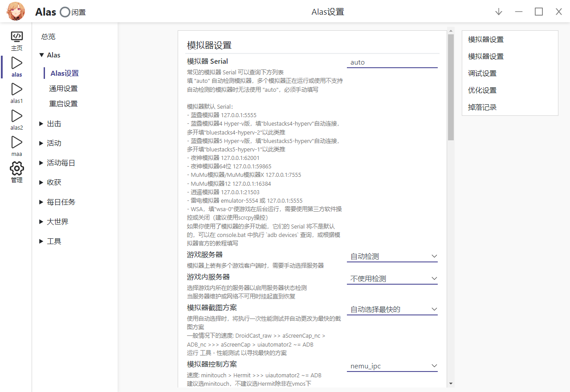Viewport: 570px width, 392px height.
Task: Jump to 优化设置 section
Action: tap(482, 90)
